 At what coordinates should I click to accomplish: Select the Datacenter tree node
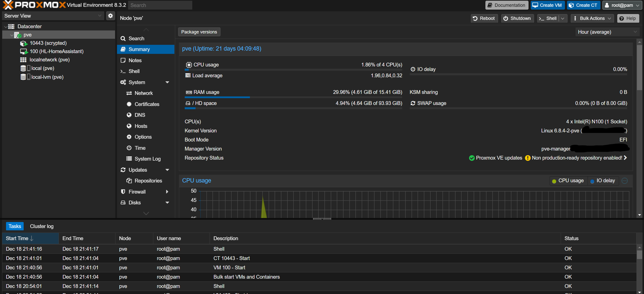tap(29, 26)
